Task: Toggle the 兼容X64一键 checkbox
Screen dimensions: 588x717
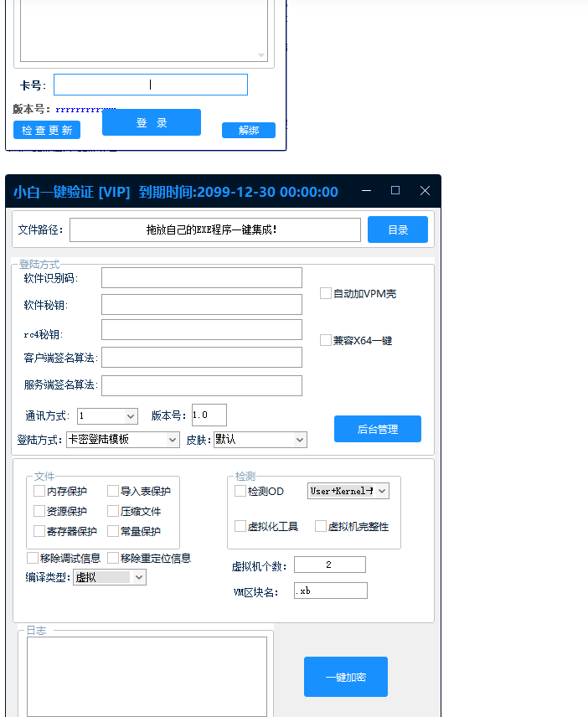Action: 326,340
